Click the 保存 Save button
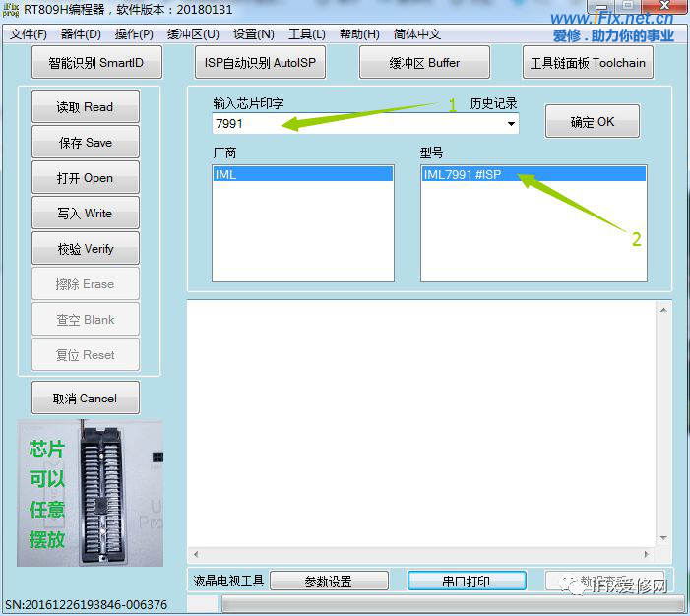The width and height of the screenshot is (690, 616). 86,142
